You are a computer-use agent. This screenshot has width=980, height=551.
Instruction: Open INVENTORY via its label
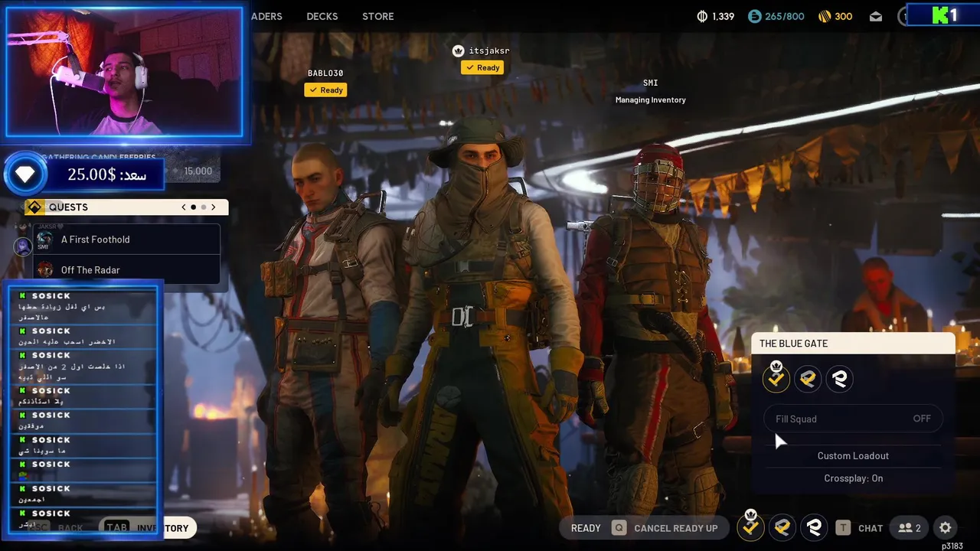pyautogui.click(x=162, y=528)
